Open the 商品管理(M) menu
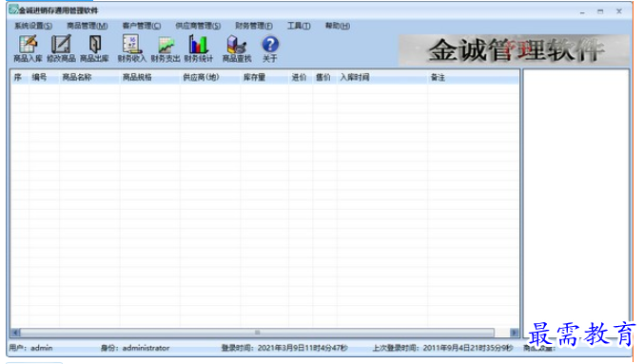The width and height of the screenshot is (644, 364). (88, 26)
